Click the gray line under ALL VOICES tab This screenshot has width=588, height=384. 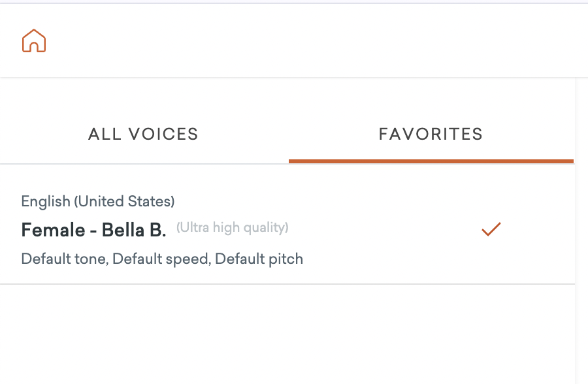(x=144, y=164)
